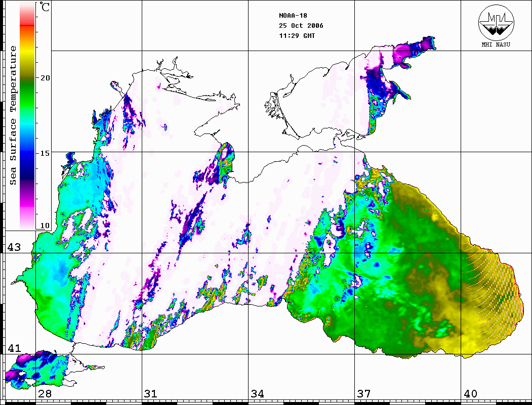Click longitude label '40'

click(470, 394)
